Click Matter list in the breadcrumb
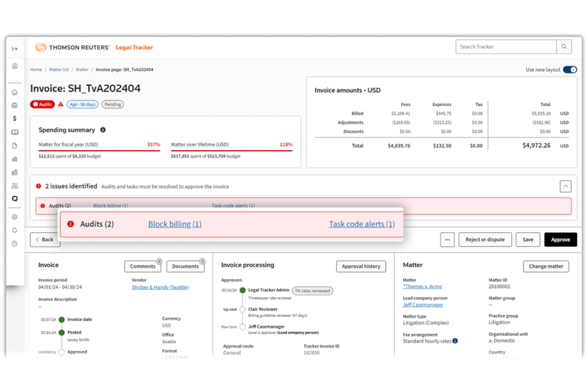Viewport: 588px width, 392px height. pyautogui.click(x=59, y=70)
